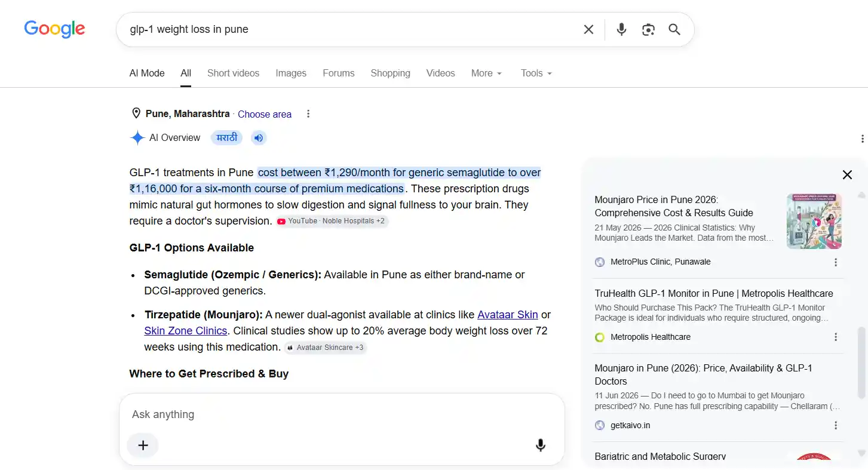Click the Where to Get Prescribed & Buy heading

[209, 374]
